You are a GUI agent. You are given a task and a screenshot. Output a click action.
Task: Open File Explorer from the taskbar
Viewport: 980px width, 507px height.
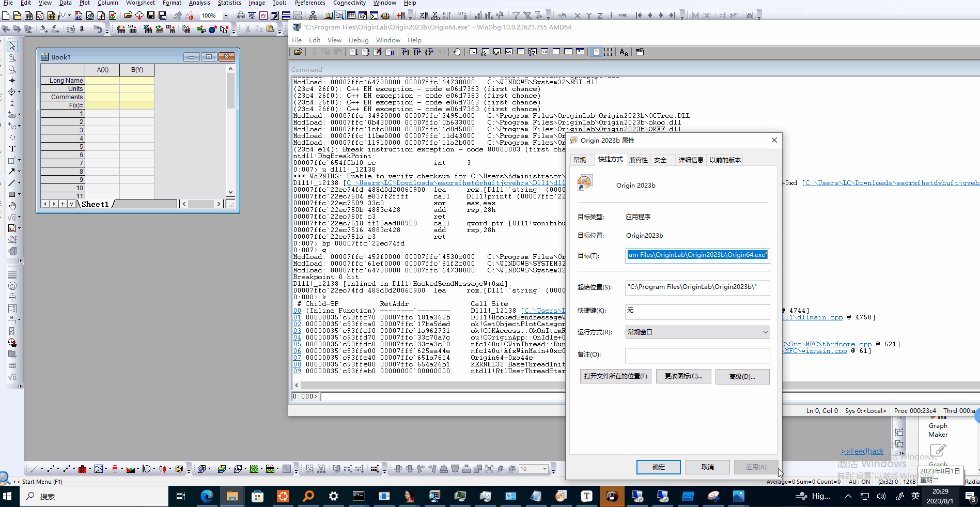tap(232, 496)
